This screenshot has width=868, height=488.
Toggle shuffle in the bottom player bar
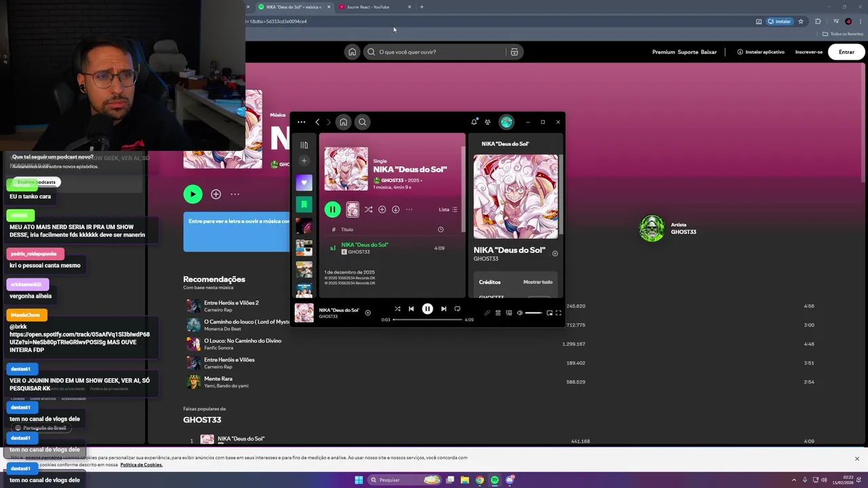pyautogui.click(x=397, y=308)
